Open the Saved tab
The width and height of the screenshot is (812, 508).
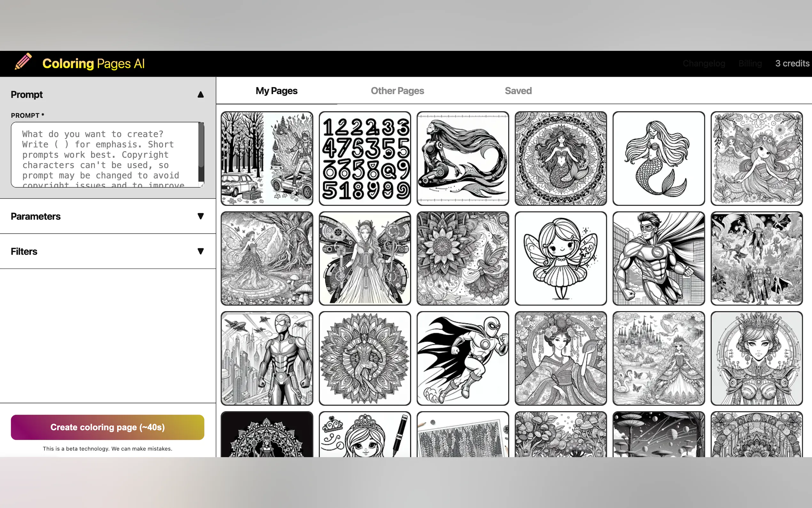(x=518, y=91)
